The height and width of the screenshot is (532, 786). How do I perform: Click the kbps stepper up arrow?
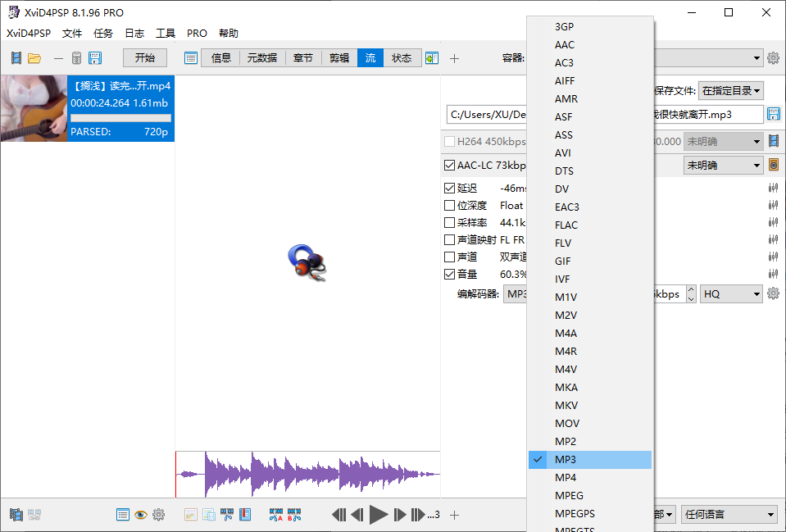(x=691, y=289)
